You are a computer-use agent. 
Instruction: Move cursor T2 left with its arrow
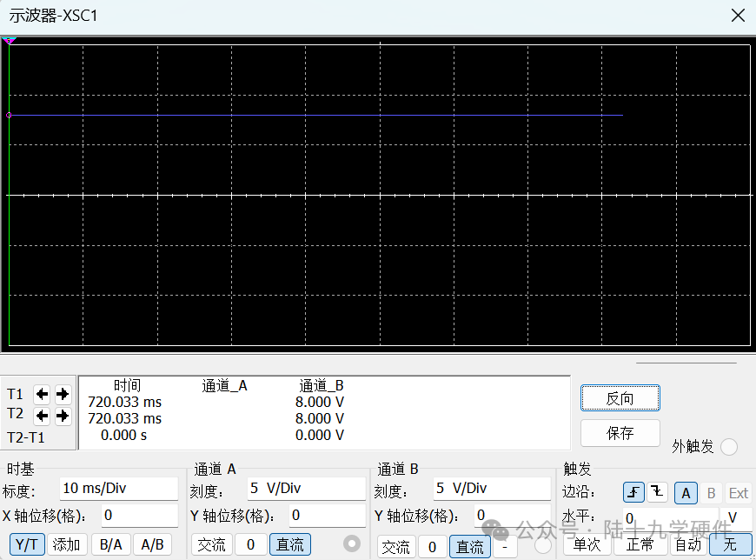(42, 416)
